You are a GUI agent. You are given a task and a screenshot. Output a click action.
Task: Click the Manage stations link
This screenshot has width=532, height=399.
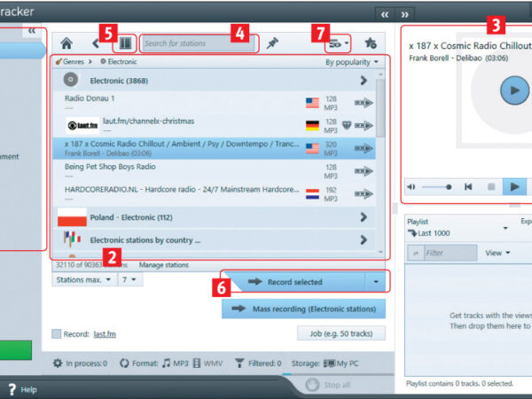(x=164, y=265)
